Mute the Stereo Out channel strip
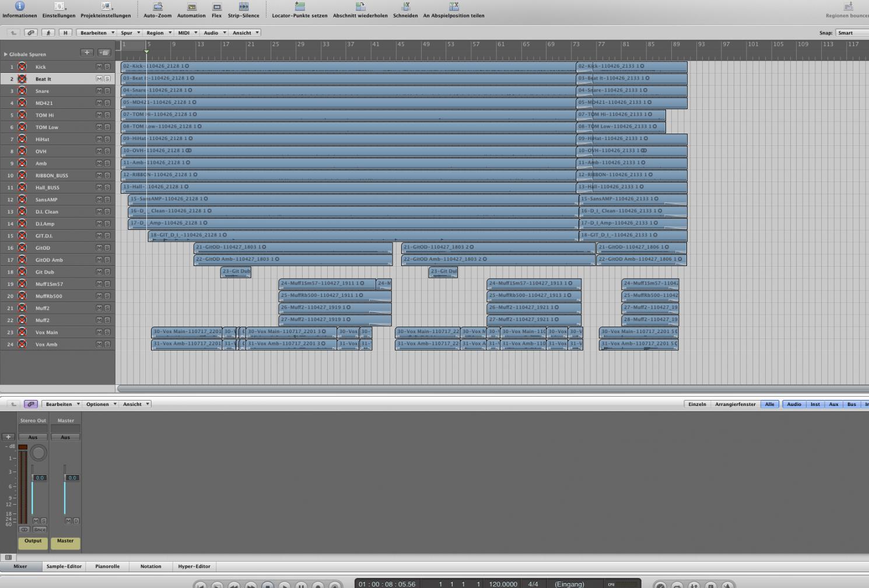Screen dimensions: 869x588 (36, 521)
